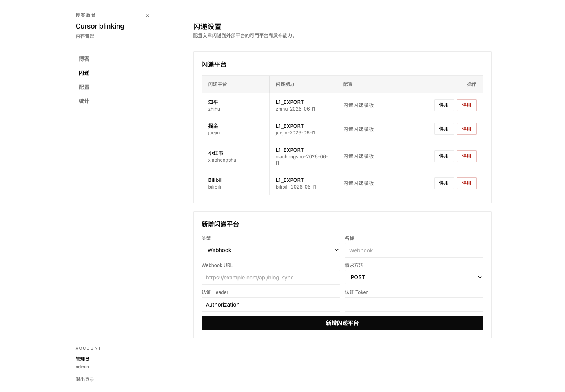
Task: Open the 博客 menu item
Action: [84, 59]
